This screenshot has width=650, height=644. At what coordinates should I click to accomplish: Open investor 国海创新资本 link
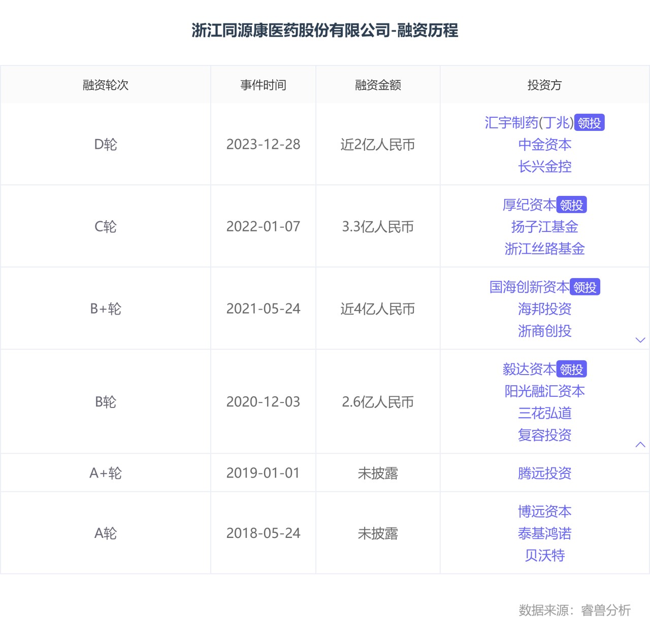point(529,287)
